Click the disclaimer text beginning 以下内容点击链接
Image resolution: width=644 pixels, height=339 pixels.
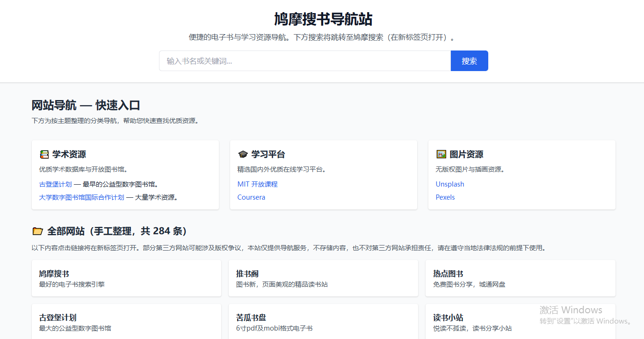pos(289,248)
